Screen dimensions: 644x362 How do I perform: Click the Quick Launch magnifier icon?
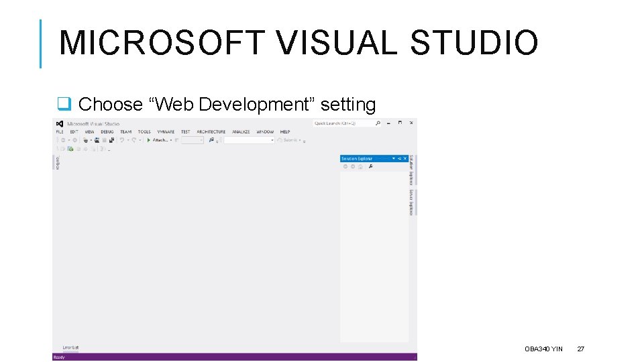378,123
